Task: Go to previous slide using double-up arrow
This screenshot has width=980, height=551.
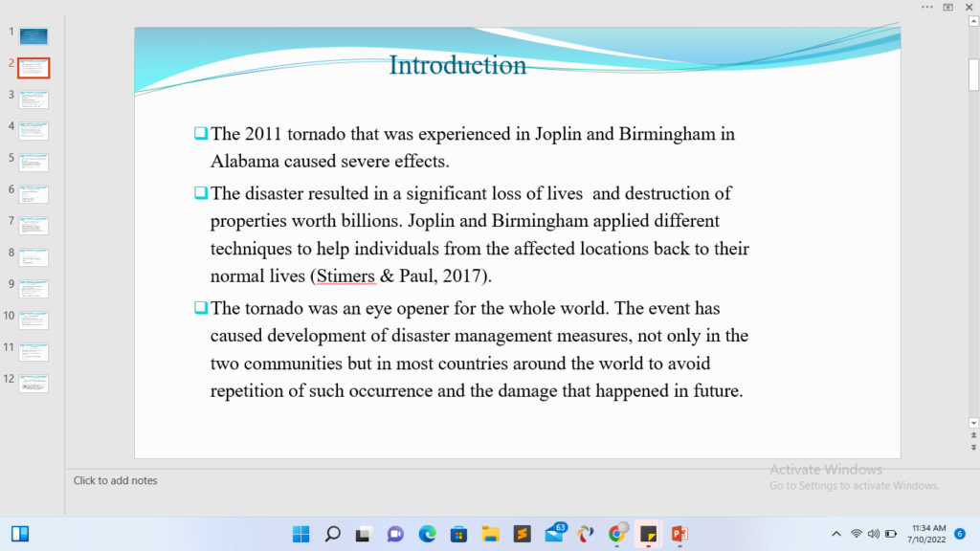Action: 973,435
